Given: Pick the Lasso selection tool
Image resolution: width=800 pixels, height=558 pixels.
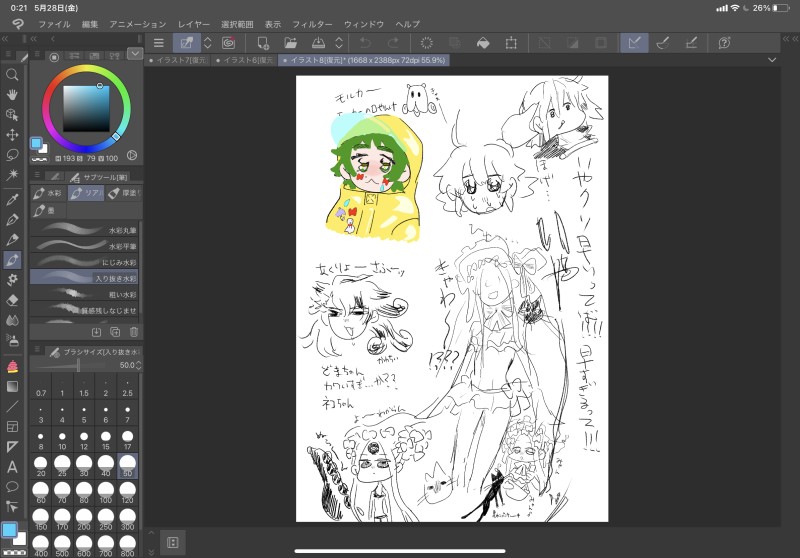Looking at the screenshot, I should (13, 155).
